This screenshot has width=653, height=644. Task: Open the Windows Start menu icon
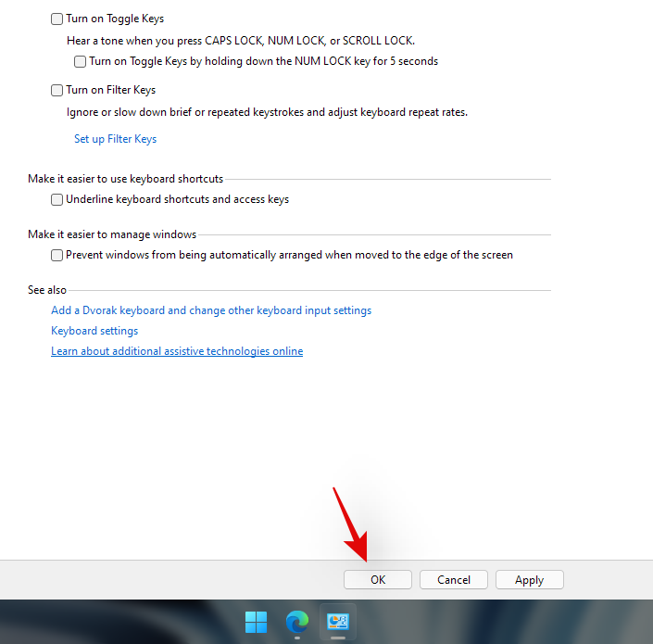257,622
